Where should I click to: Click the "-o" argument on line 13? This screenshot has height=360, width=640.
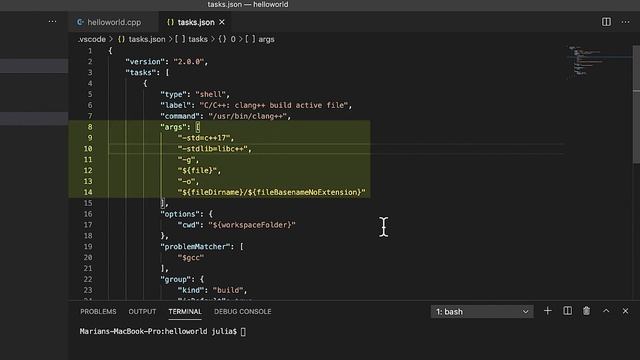coord(186,182)
